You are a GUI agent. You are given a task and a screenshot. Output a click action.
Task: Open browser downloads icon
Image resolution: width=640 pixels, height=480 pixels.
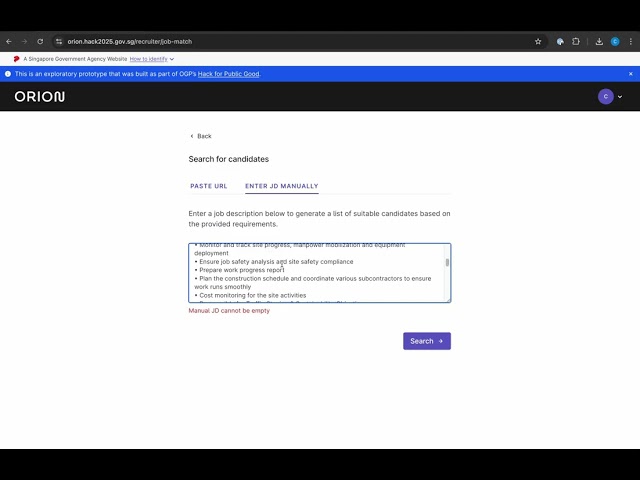pyautogui.click(x=599, y=42)
